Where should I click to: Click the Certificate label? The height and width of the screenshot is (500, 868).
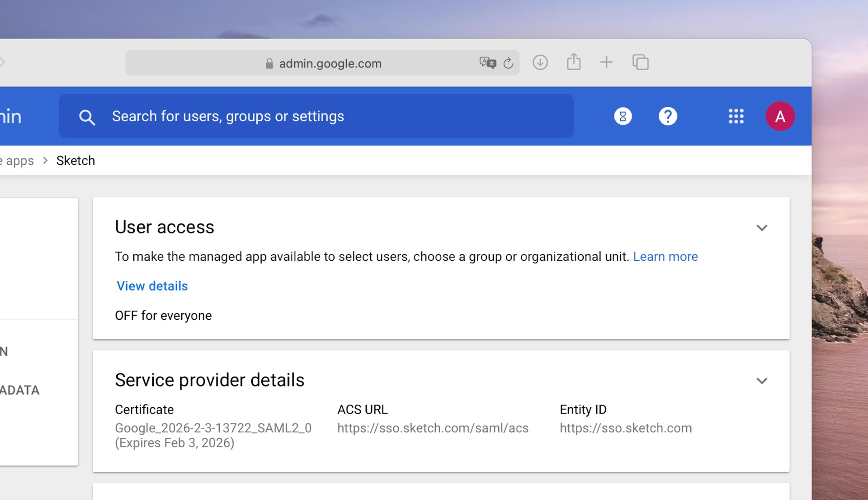tap(144, 410)
